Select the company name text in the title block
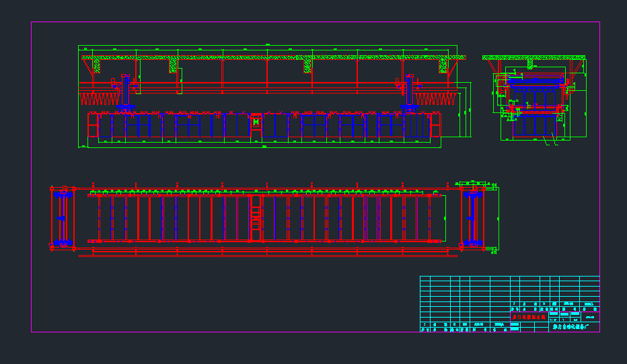The image size is (627, 364). [x=566, y=326]
